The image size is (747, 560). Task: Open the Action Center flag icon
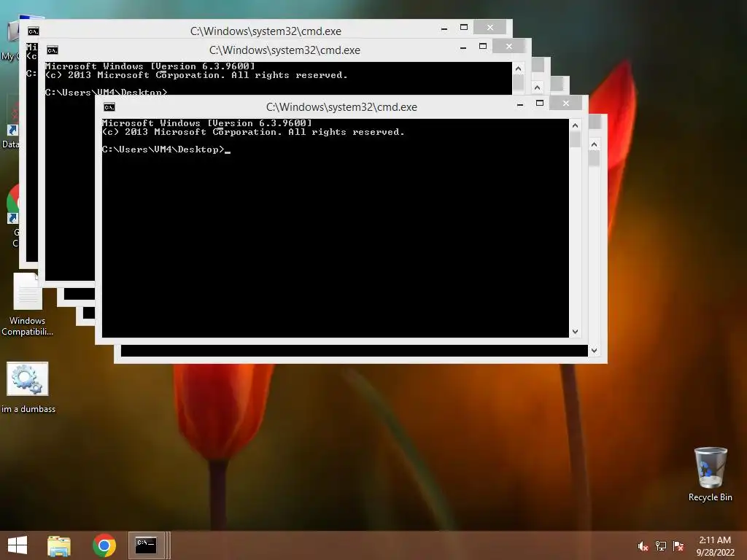click(x=678, y=546)
